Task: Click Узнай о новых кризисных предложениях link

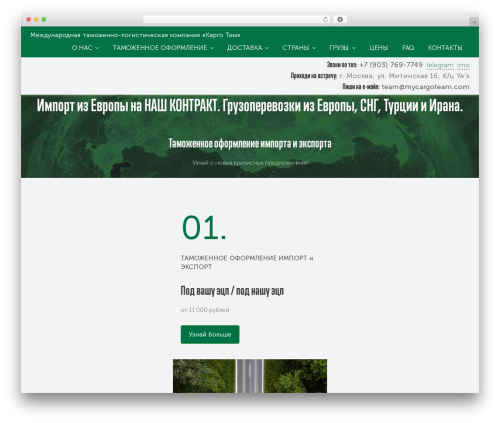Action: pyautogui.click(x=250, y=163)
